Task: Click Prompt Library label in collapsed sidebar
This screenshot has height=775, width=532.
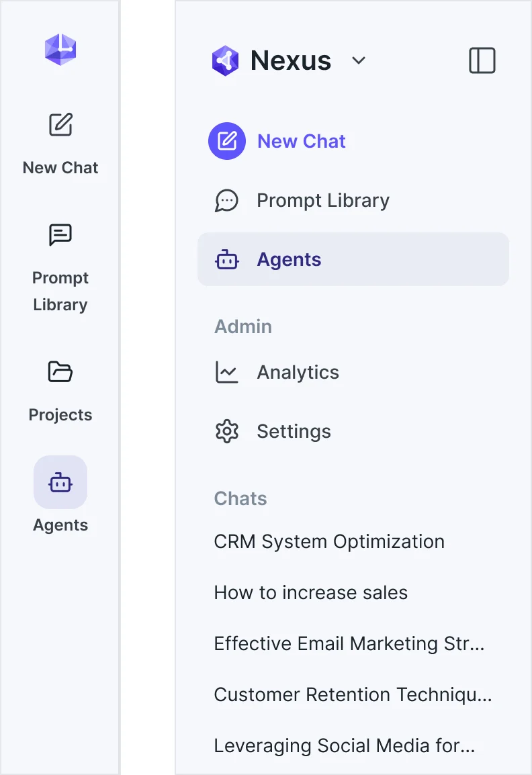Action: coord(60,291)
